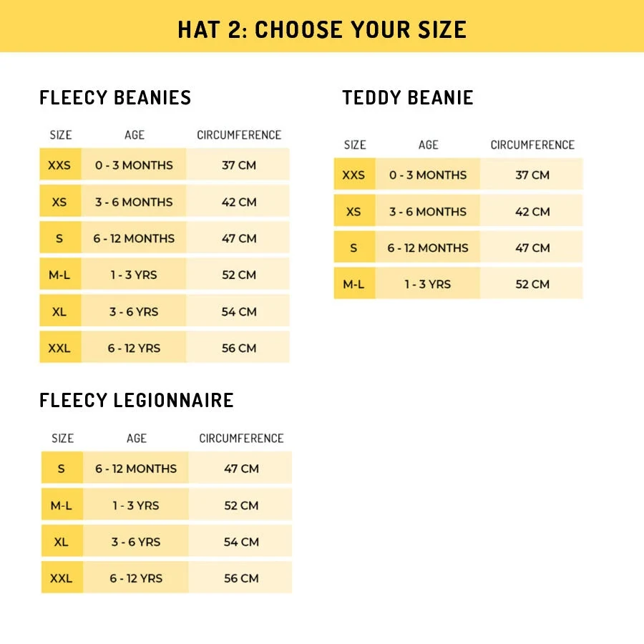Click 0 - 3 Months age in Teddy Beanie
This screenshot has height=644, width=644.
[428, 175]
